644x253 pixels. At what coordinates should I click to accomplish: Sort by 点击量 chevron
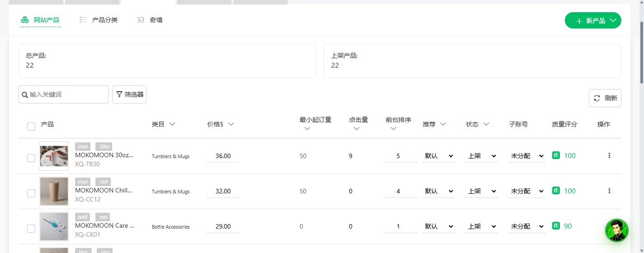pyautogui.click(x=356, y=129)
